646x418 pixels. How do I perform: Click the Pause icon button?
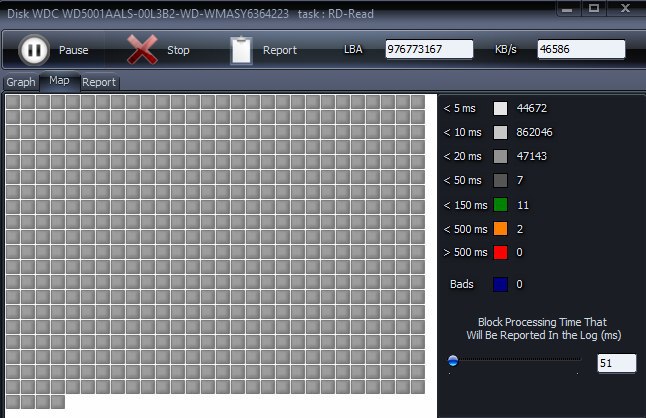pos(34,50)
